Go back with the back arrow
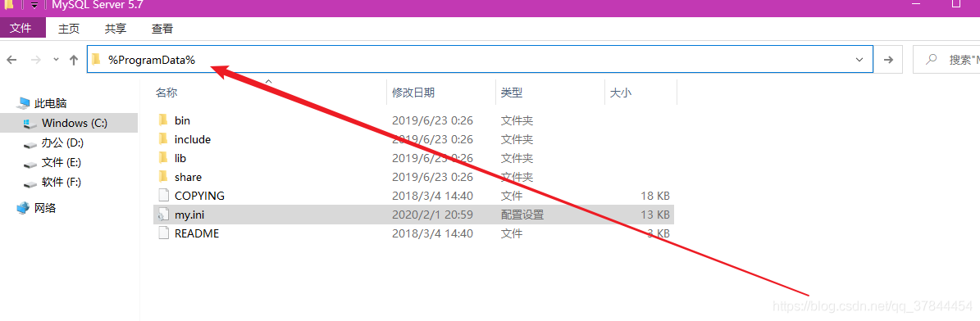This screenshot has height=321, width=980. coord(11,60)
